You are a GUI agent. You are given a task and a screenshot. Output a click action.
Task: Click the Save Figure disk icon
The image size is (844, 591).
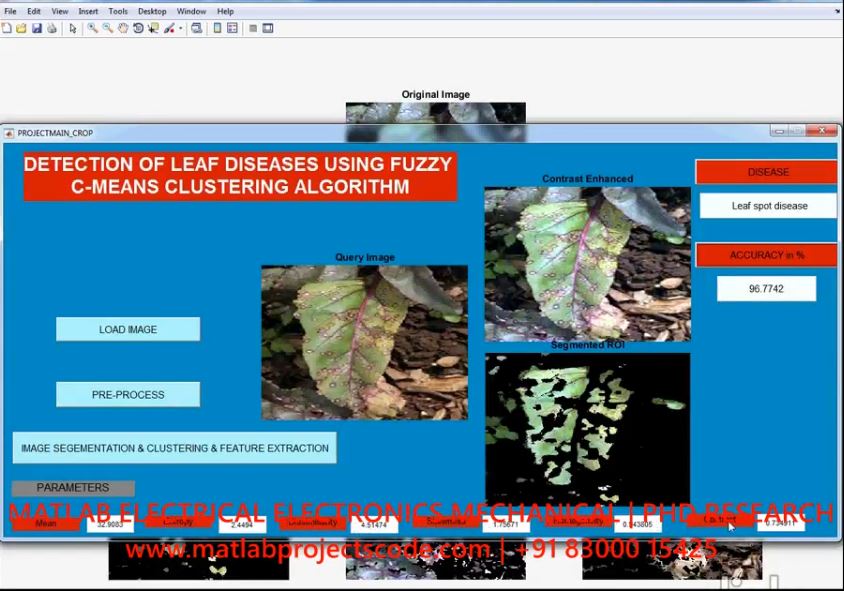[37, 28]
